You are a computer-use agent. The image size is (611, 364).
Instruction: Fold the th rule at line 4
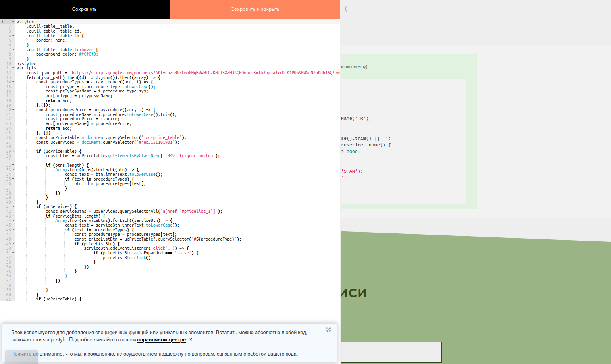pyautogui.click(x=13, y=36)
